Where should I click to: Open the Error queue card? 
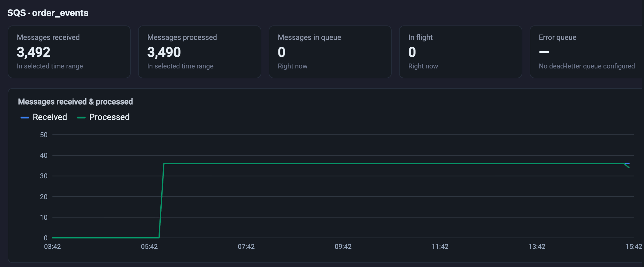[x=587, y=52]
